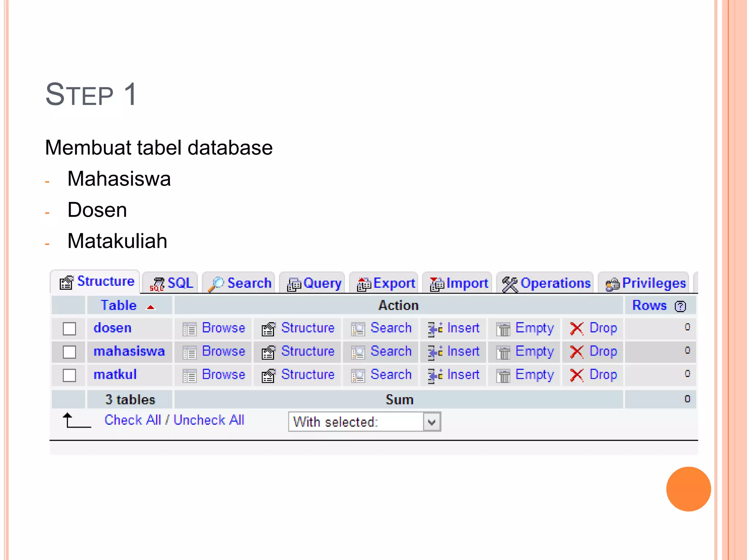The width and height of the screenshot is (747, 560).
Task: Click the red X Drop icon for matkul
Action: (577, 375)
